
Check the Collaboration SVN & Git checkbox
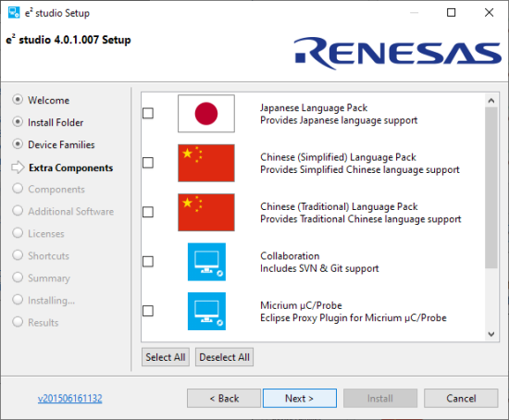pyautogui.click(x=148, y=261)
